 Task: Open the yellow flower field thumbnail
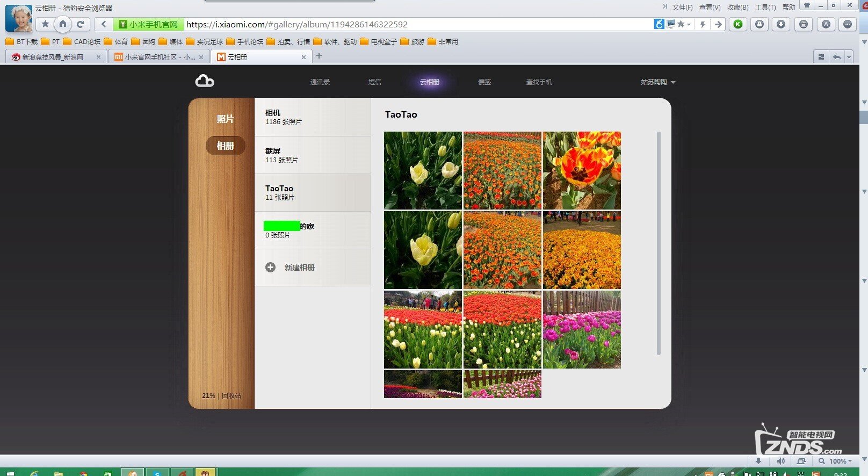(582, 250)
